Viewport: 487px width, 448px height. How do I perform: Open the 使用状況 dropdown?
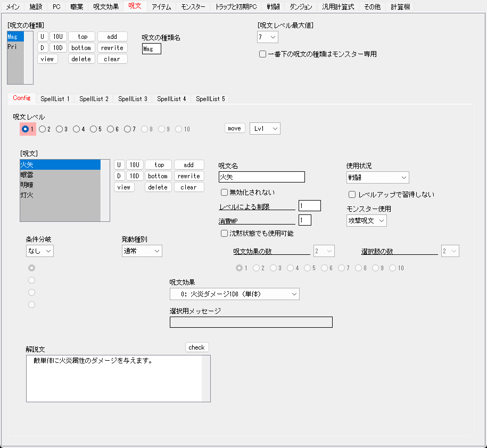[378, 178]
